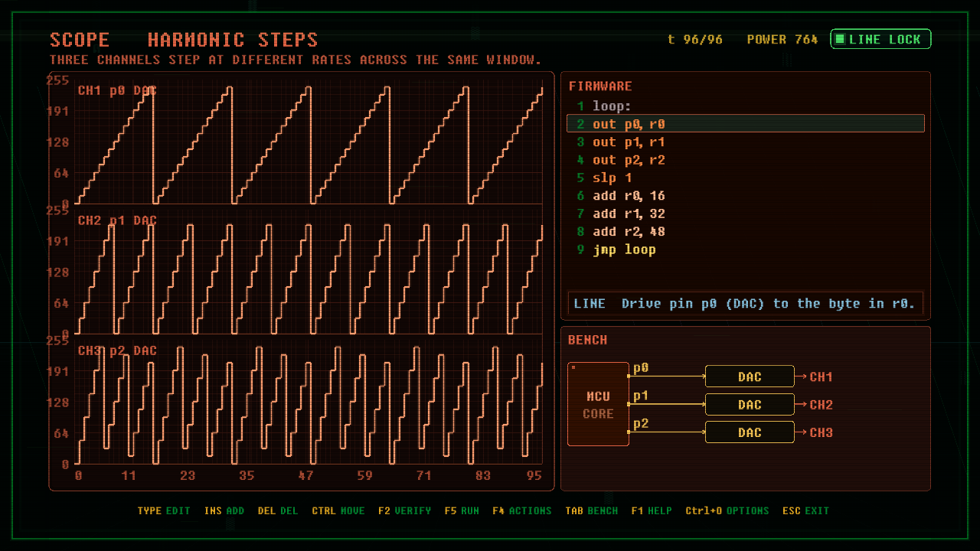Select firmware line 'add r0, 16'
The width and height of the screenshot is (980, 551).
pyautogui.click(x=745, y=196)
